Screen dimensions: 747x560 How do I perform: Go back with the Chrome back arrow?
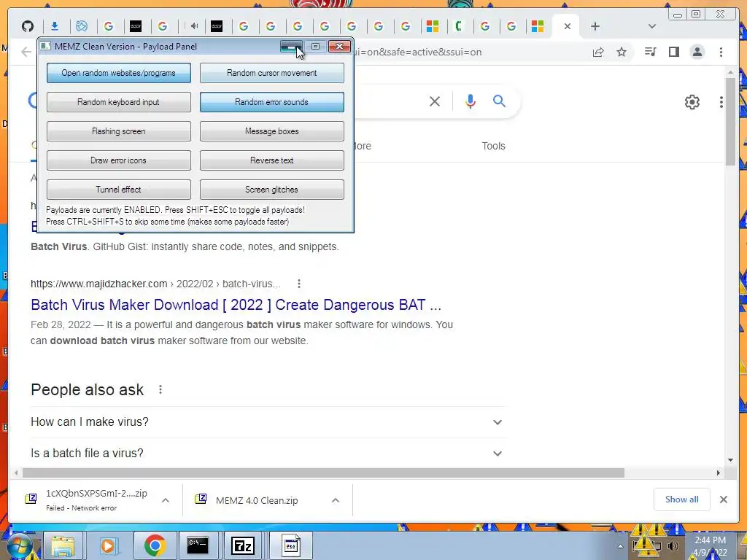coord(26,52)
